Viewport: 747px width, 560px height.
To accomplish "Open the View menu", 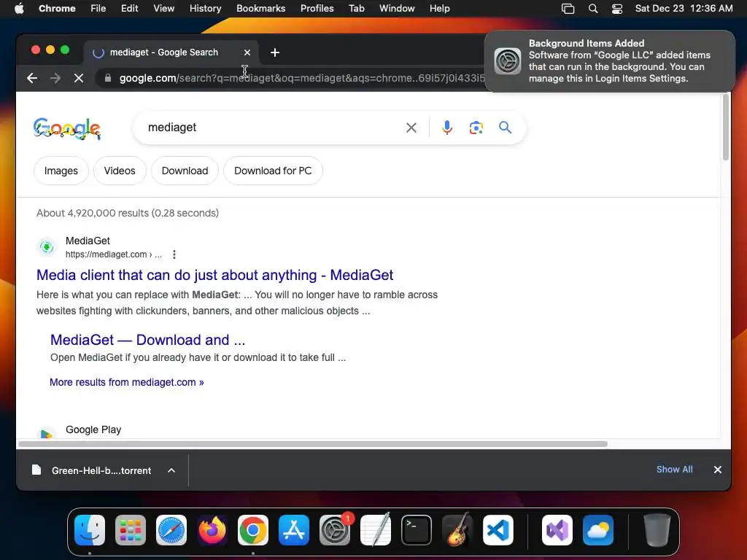I will 164,9.
